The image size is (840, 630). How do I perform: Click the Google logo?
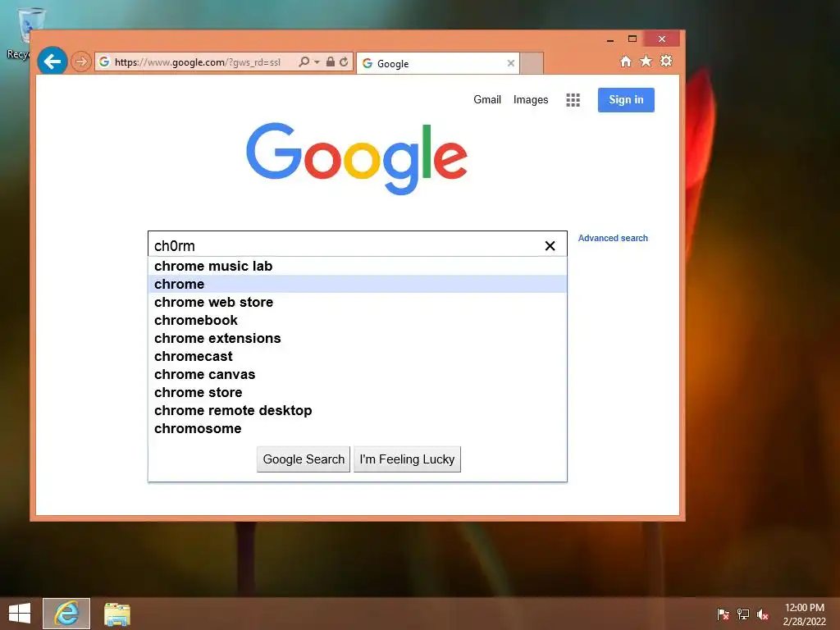point(357,158)
